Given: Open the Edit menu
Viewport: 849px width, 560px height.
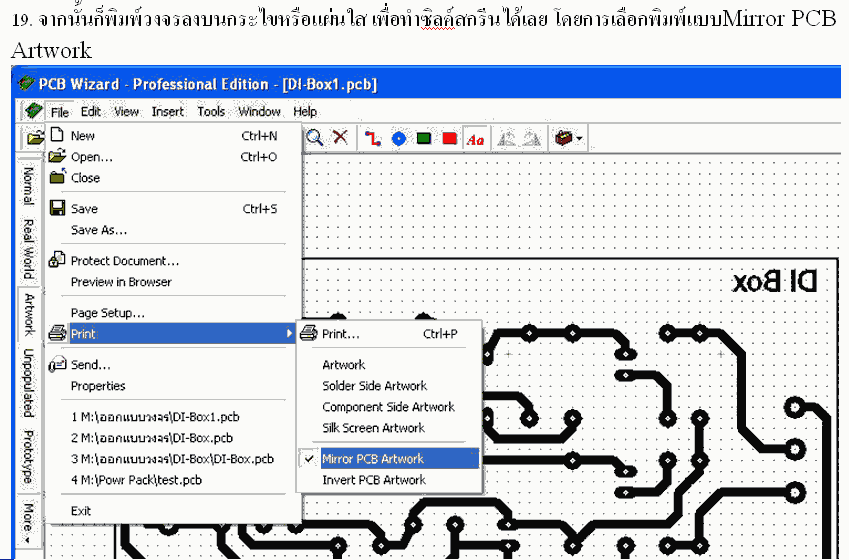Looking at the screenshot, I should [x=91, y=112].
